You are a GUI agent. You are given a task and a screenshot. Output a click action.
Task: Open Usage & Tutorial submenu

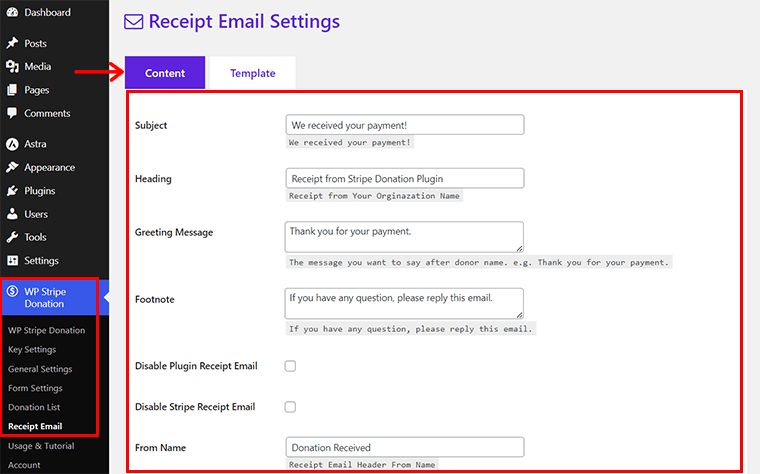click(41, 446)
